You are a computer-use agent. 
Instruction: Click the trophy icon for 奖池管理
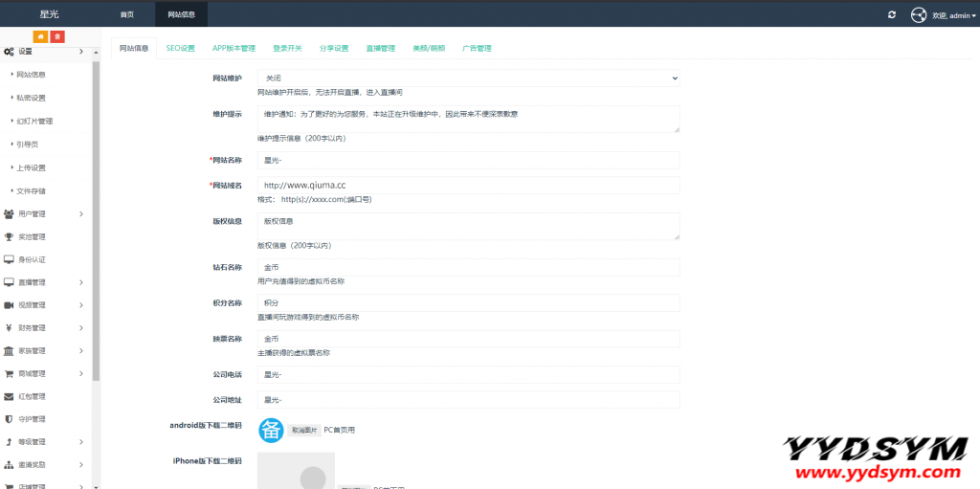point(9,236)
